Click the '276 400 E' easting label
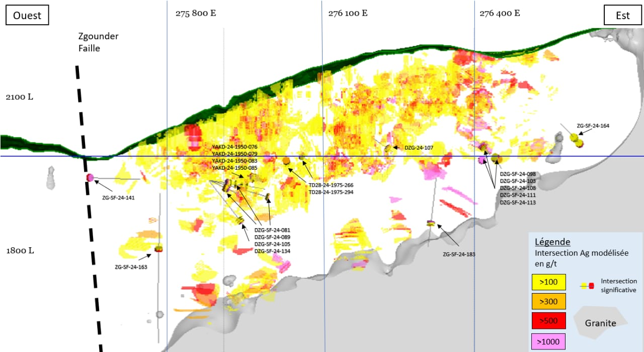Viewport: 644px width, 352px height. pos(500,14)
